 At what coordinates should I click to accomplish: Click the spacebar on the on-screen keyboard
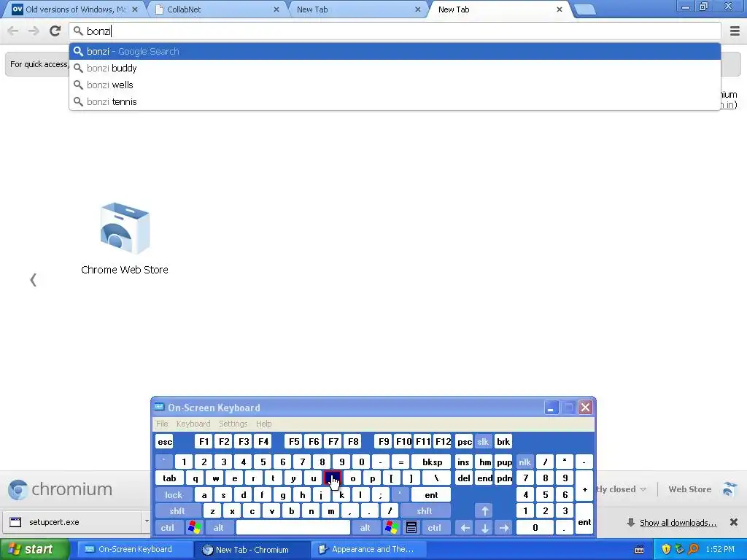pos(293,528)
